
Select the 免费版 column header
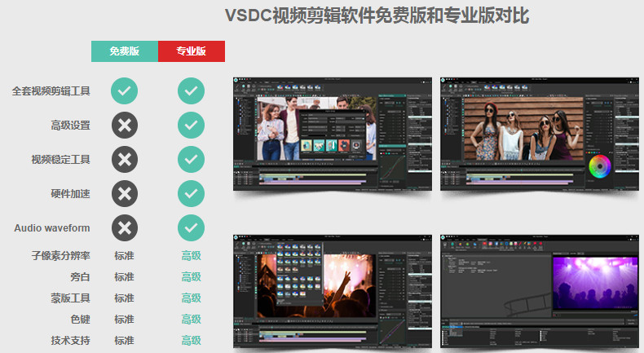click(x=125, y=51)
